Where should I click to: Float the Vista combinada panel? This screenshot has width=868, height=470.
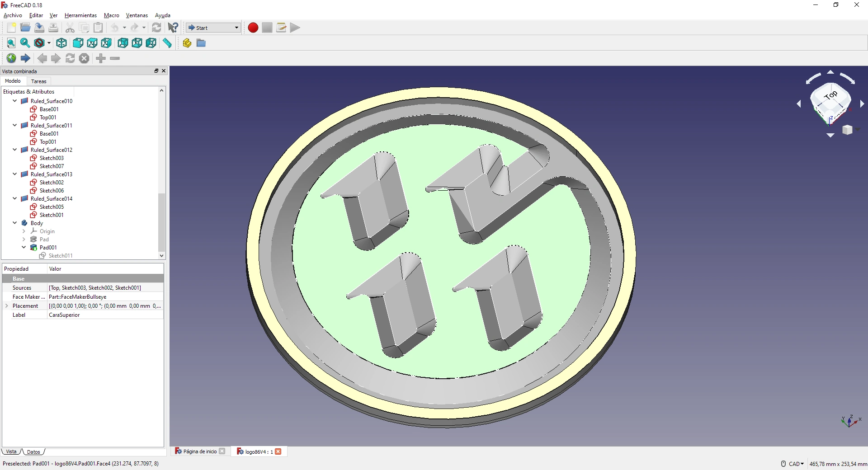click(156, 71)
